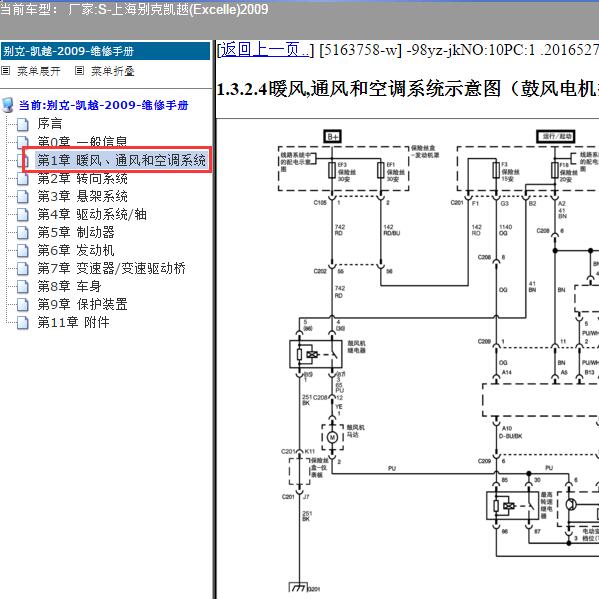599x599 pixels.
Task: Click the 别克-凯越-2009-维修手册 panel header
Action: click(x=105, y=51)
